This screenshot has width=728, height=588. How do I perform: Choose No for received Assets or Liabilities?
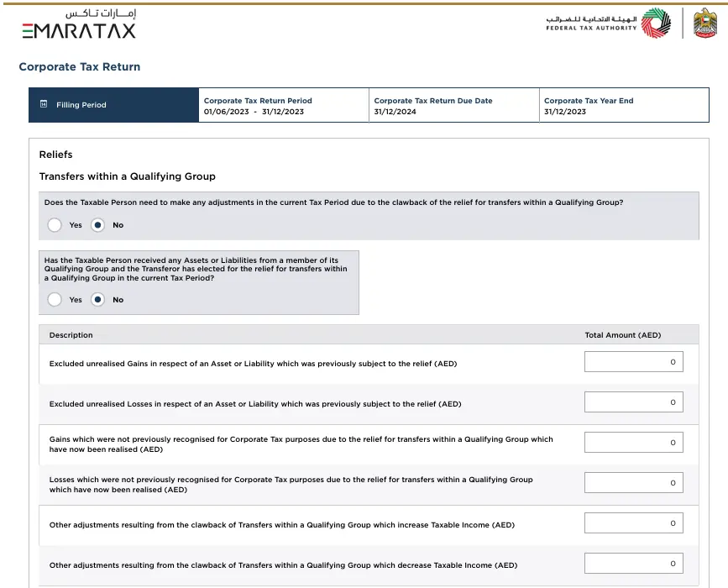pyautogui.click(x=97, y=300)
